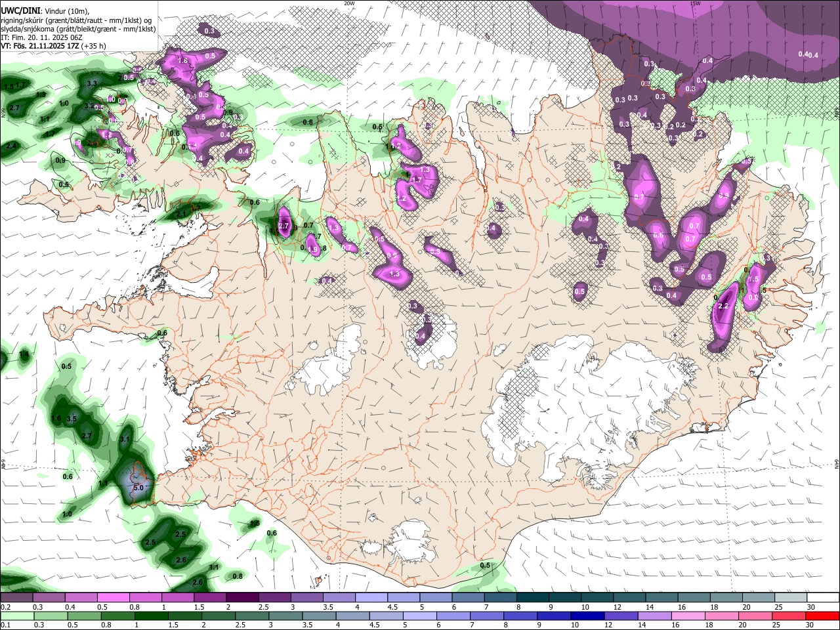Viewport: 840px width, 630px height.
Task: Click the 'rigning/skúrir' legend description line
Action: click(x=77, y=20)
